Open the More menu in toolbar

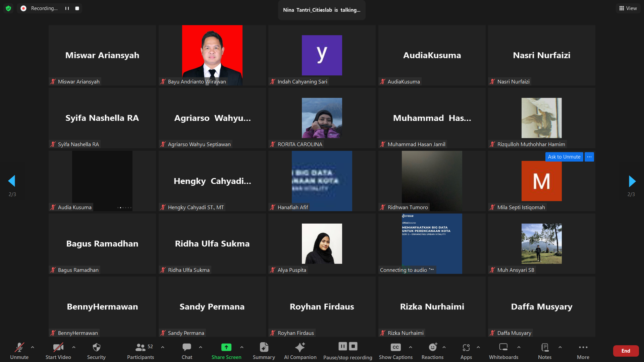pos(583,347)
